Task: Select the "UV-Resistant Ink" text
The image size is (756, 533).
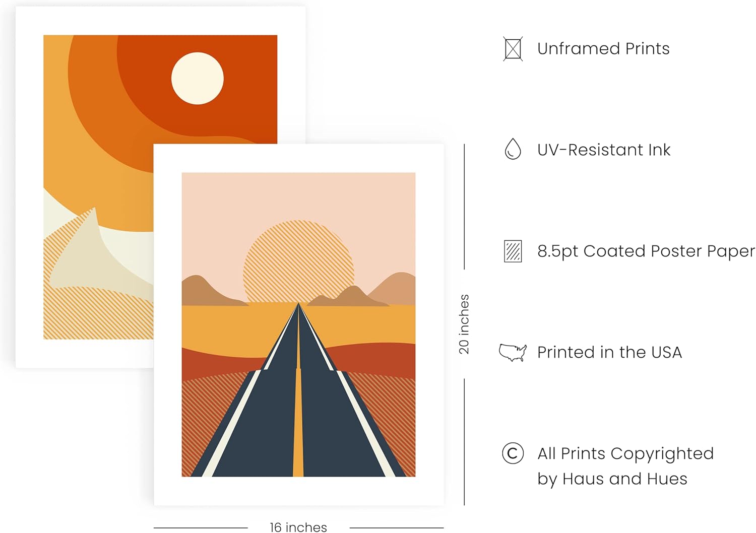Action: (x=603, y=150)
